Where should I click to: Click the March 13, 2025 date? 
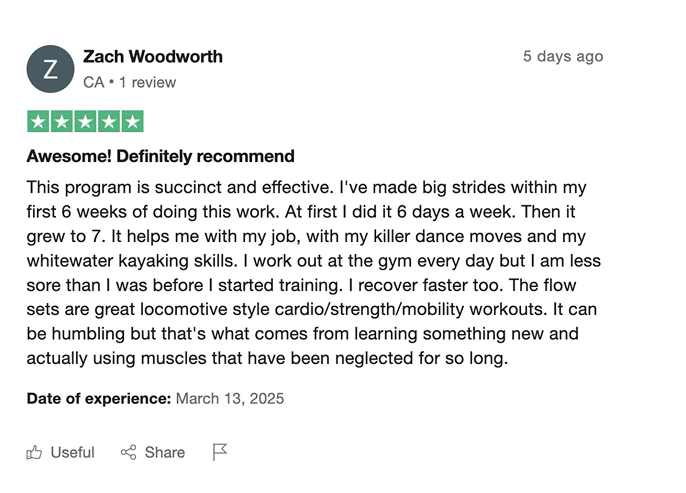(230, 398)
